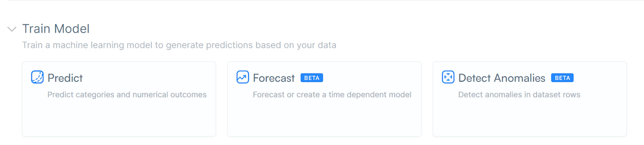Click the word 'Model' in the section heading
The image size is (644, 145).
point(72,29)
